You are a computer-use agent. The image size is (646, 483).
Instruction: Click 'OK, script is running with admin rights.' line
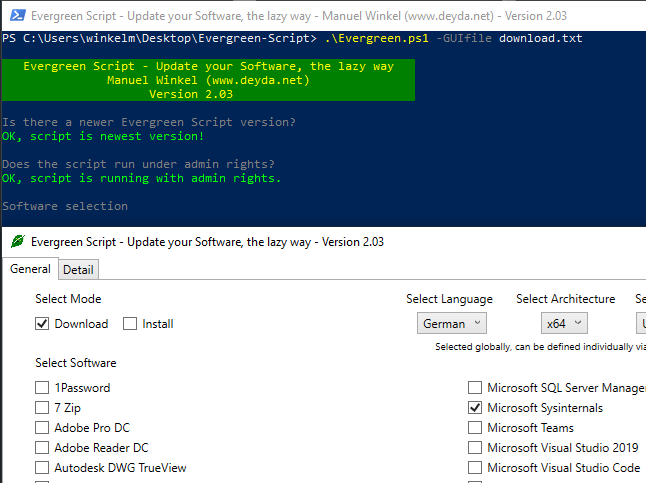141,178
